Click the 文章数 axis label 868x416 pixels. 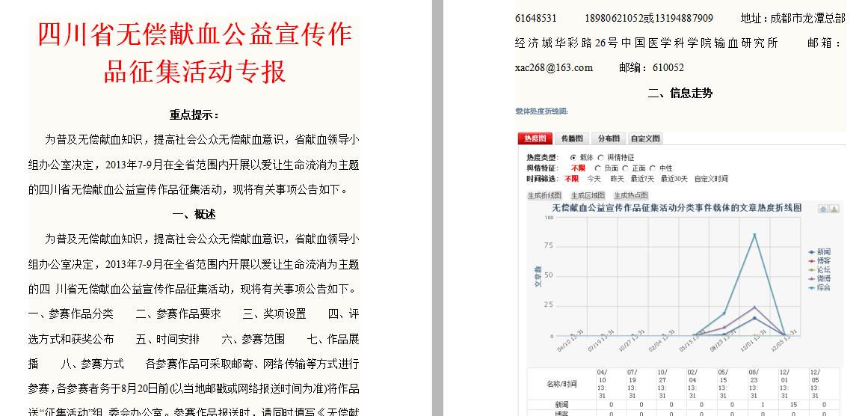537,276
